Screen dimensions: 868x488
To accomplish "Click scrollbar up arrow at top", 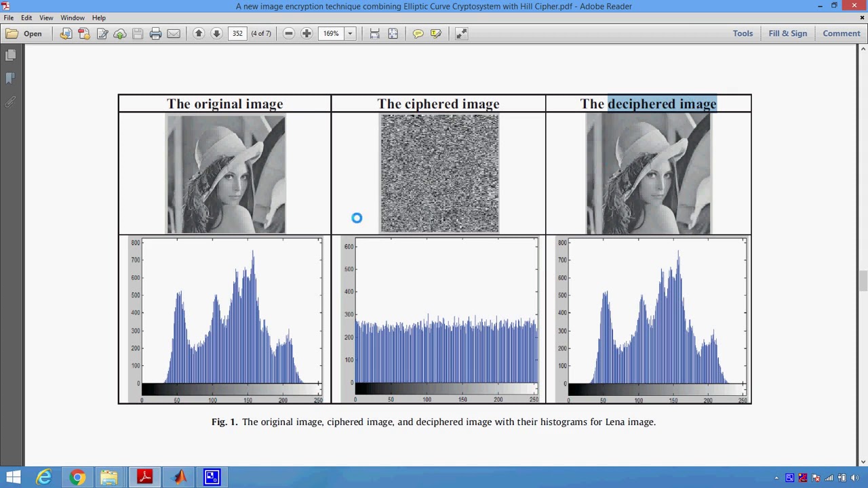I will pyautogui.click(x=863, y=49).
